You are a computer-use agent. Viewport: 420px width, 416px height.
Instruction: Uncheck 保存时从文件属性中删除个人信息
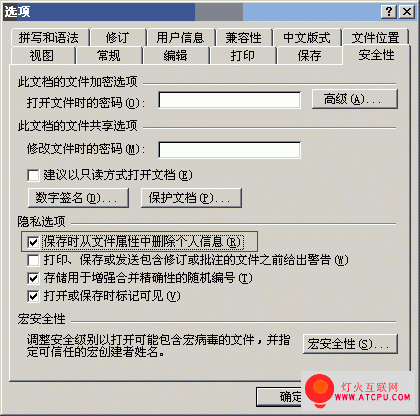pos(33,242)
